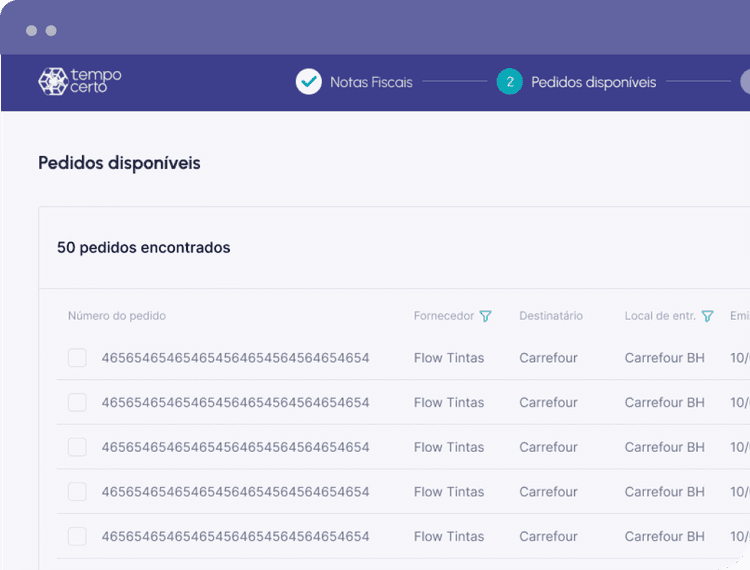
Task: Click the Local de entr. column header text
Action: 660,316
